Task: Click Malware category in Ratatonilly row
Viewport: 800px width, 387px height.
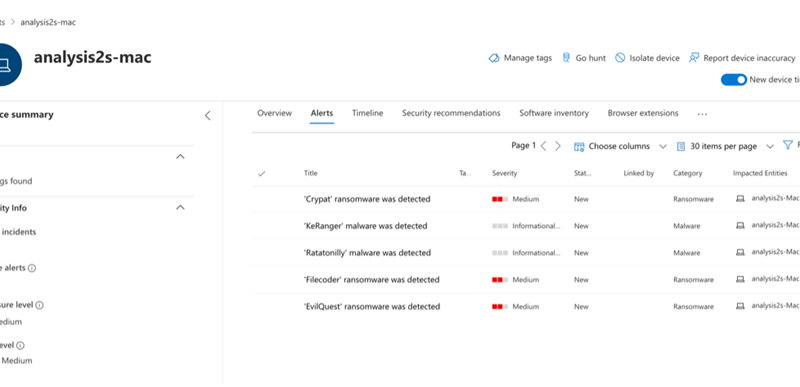Action: pos(687,253)
